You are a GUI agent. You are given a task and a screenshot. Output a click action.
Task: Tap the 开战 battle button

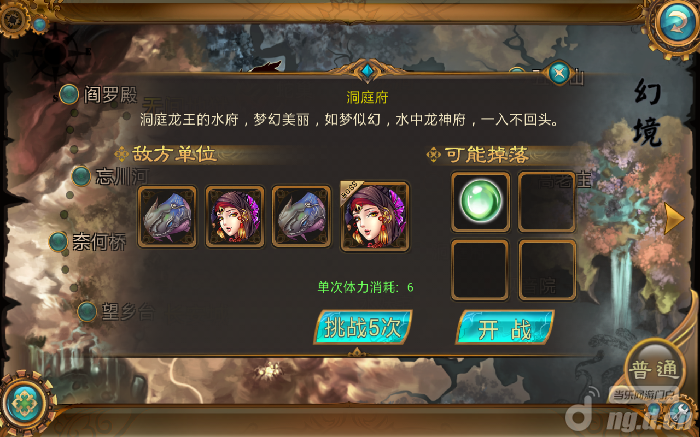pyautogui.click(x=505, y=328)
